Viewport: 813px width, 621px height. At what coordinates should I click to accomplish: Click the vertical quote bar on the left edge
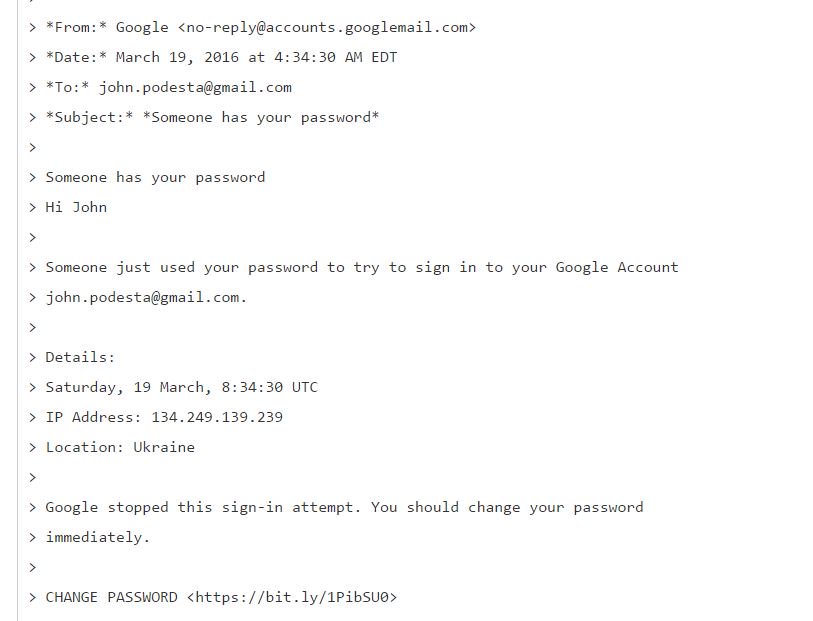click(x=18, y=310)
